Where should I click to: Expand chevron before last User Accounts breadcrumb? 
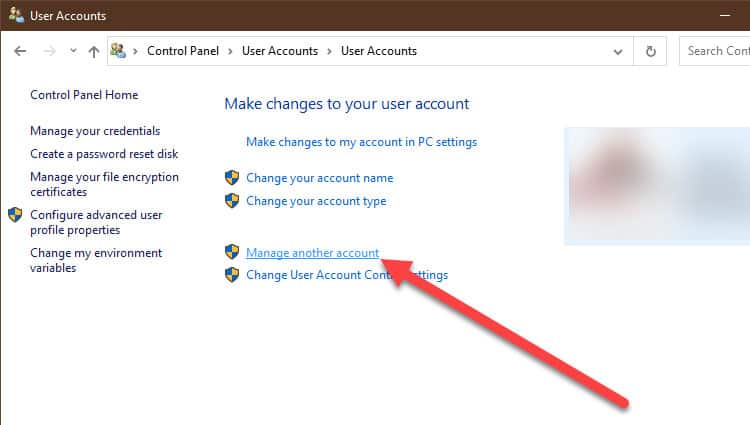(x=329, y=51)
